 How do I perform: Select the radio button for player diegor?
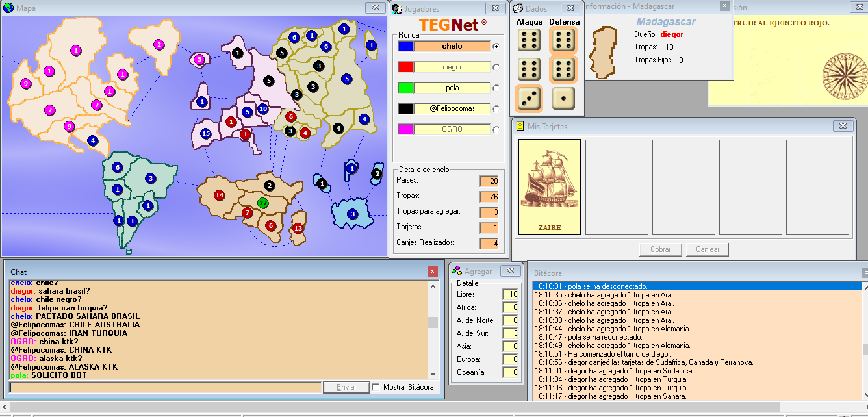496,67
